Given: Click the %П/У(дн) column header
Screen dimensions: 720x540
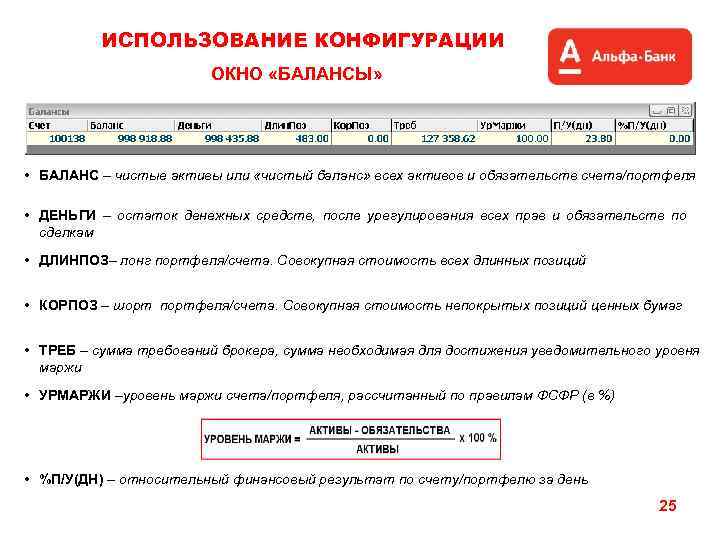Looking at the screenshot, I should pos(654,125).
